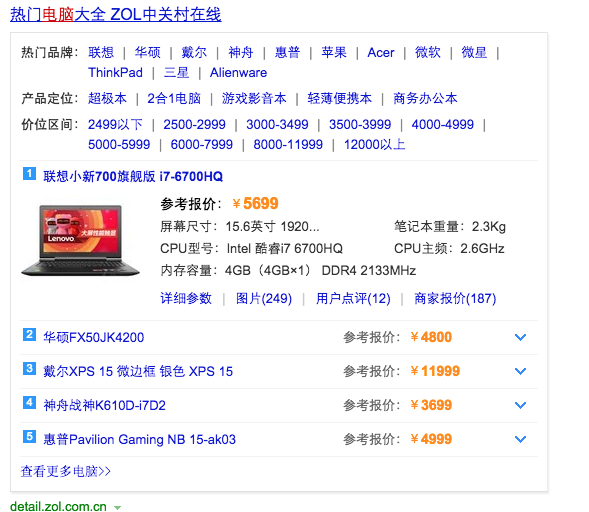Screen dimensions: 589x512
Task: Click the number 5 rank badge
Action: pyautogui.click(x=29, y=436)
